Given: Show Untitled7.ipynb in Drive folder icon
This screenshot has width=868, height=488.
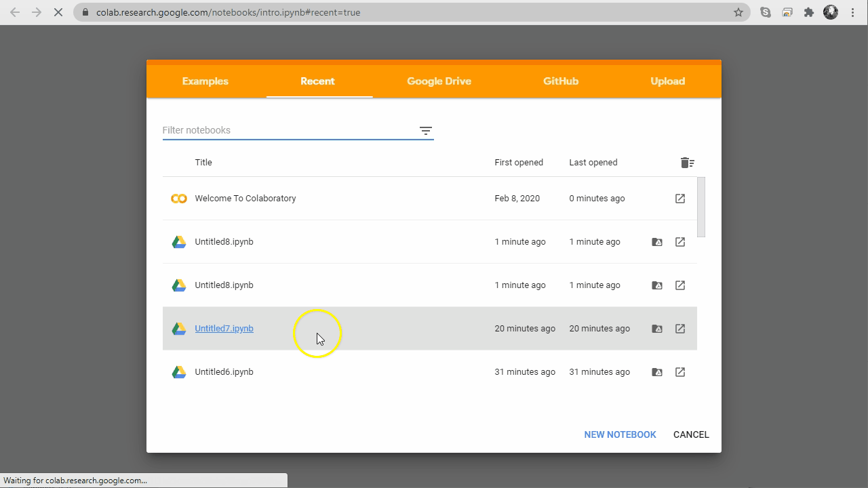Looking at the screenshot, I should coord(657,329).
